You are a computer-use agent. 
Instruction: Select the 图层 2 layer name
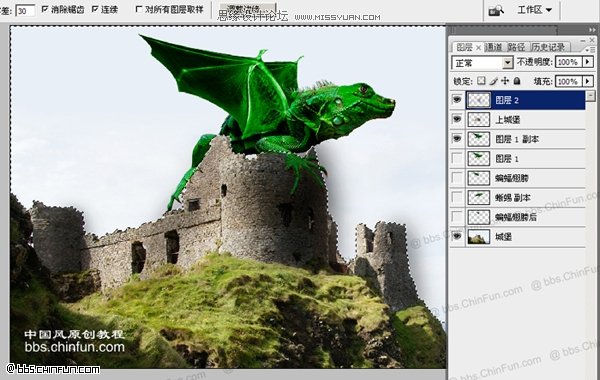507,100
